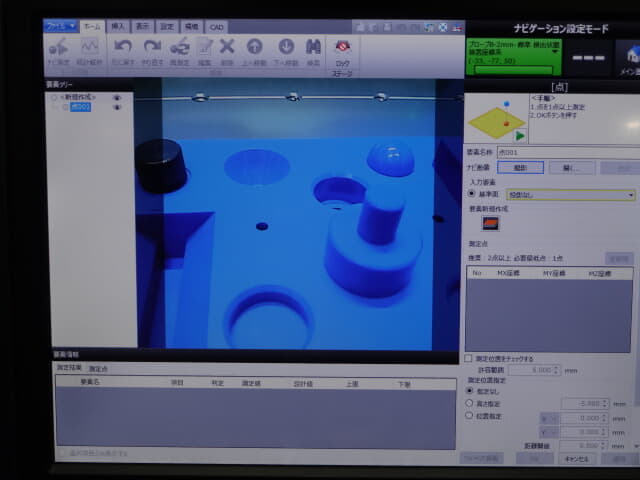The height and width of the screenshot is (480, 640).
Task: Click the move up arrow icon
Action: [255, 47]
